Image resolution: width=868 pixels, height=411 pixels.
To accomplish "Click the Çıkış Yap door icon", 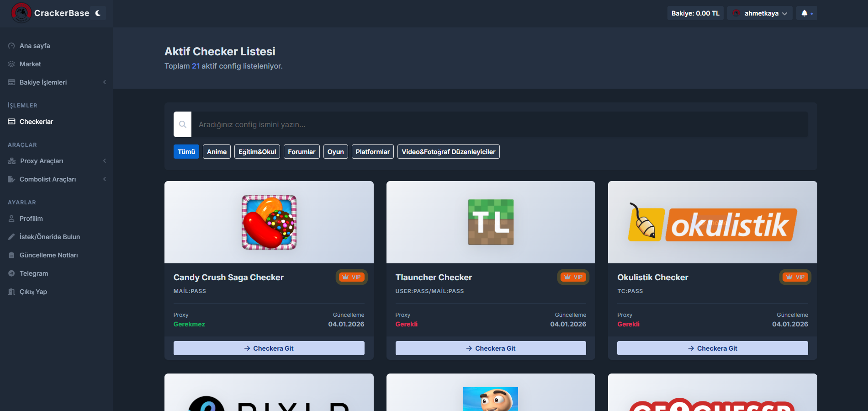I will pos(11,292).
